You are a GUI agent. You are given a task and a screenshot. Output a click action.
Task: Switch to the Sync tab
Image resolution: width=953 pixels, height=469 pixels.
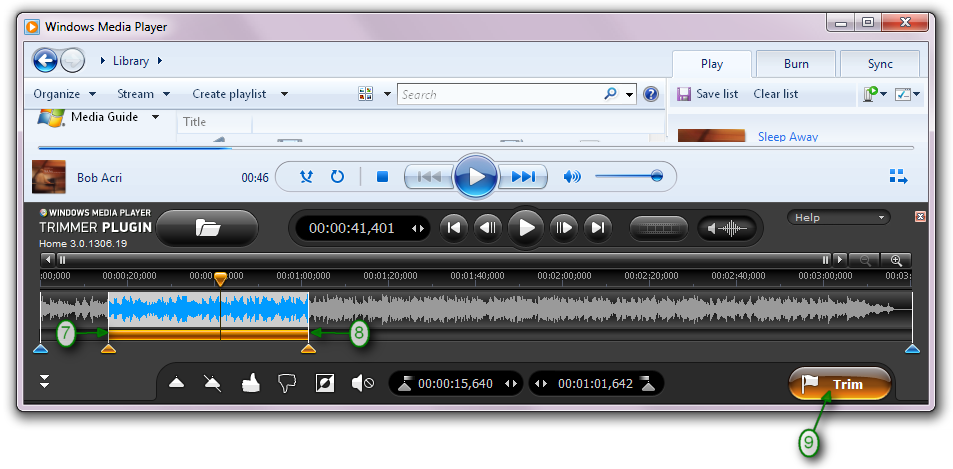(x=879, y=64)
